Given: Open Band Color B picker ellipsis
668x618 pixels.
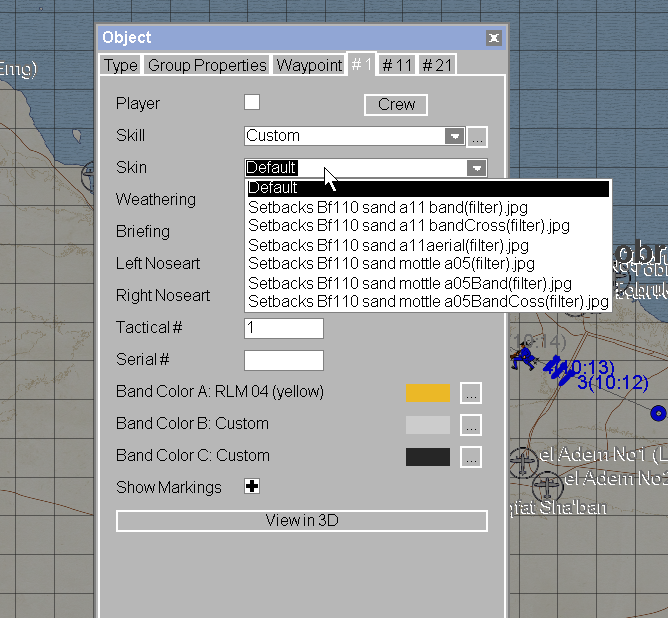Looking at the screenshot, I should click(471, 425).
